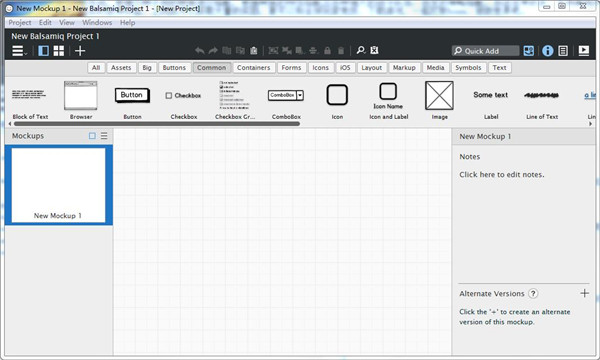Select the Symbols library category
The height and width of the screenshot is (360, 600).
[x=468, y=68]
